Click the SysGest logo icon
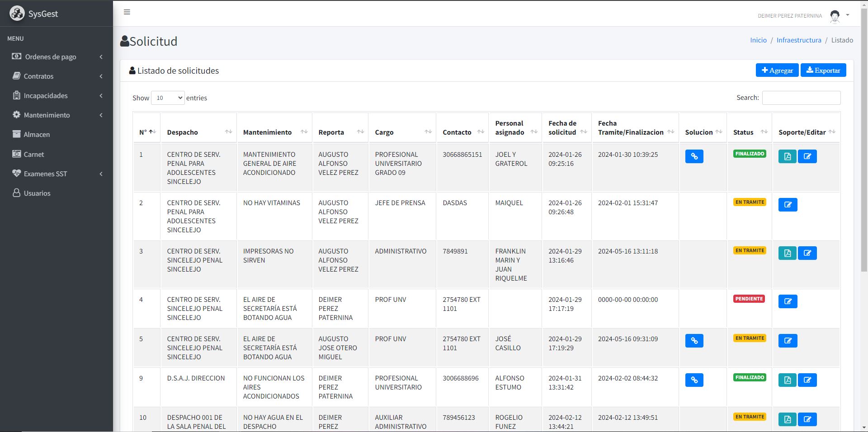This screenshot has height=432, width=868. coord(17,14)
